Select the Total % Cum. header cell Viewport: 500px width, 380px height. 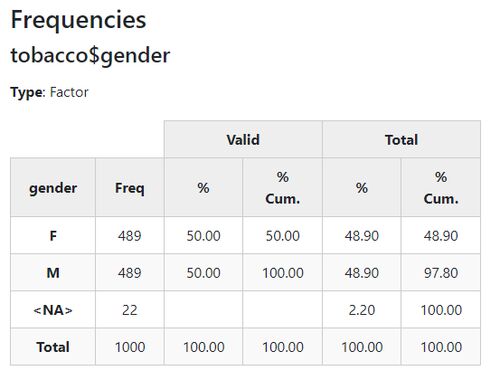tap(441, 187)
